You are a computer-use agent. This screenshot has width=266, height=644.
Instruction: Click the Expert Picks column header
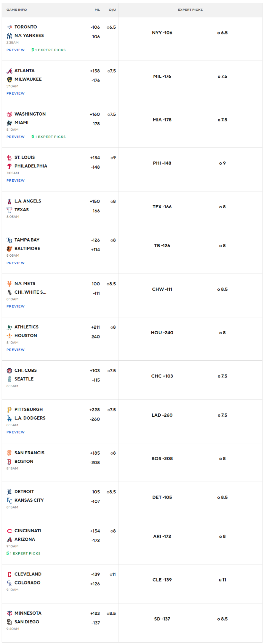(x=190, y=10)
